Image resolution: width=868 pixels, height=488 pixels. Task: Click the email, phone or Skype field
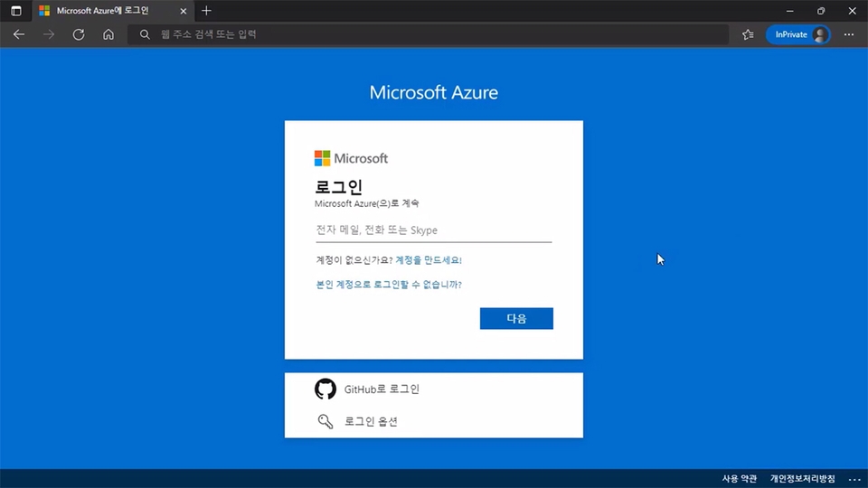pyautogui.click(x=433, y=230)
